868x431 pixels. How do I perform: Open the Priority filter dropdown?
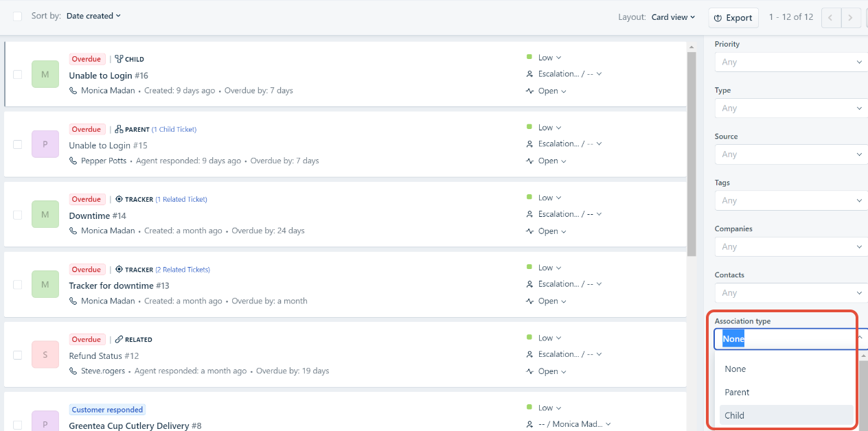click(x=791, y=62)
